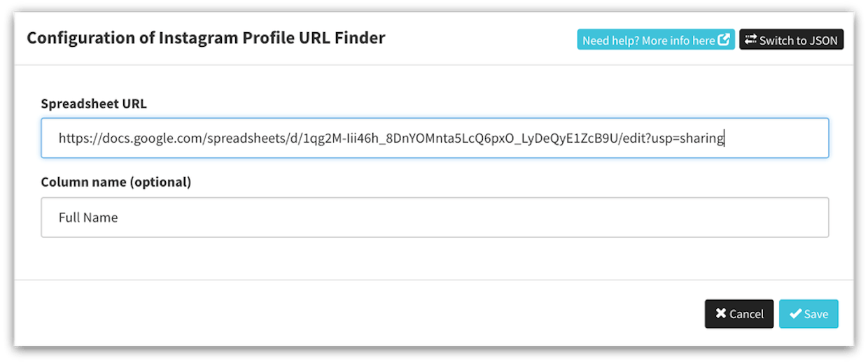
Task: Focus the Spreadsheet URL input field
Action: 435,138
